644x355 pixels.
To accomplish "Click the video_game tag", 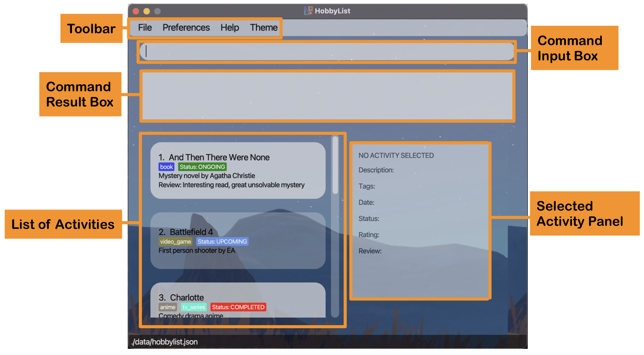I will tap(176, 241).
